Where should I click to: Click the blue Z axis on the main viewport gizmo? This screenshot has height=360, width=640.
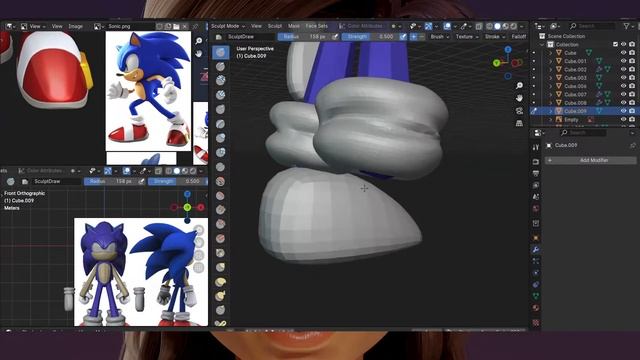[x=508, y=50]
